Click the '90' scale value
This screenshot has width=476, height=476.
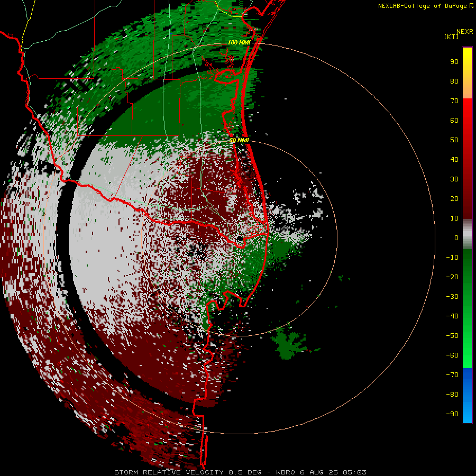(x=454, y=62)
